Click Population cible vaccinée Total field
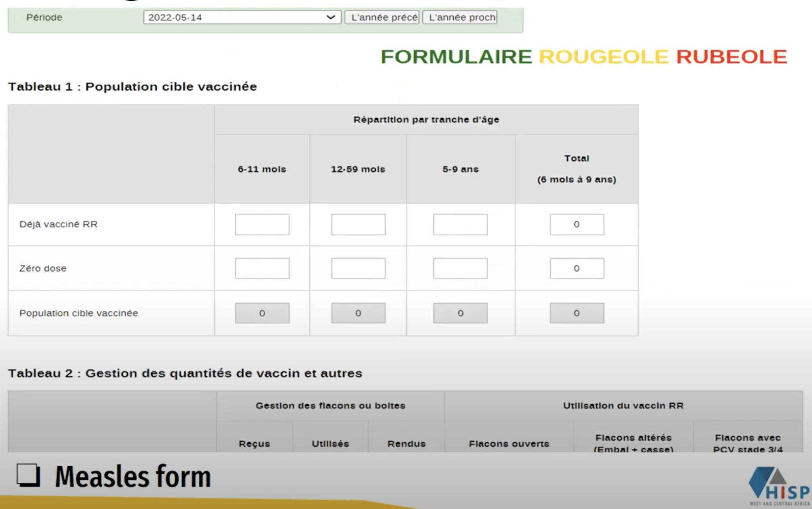The height and width of the screenshot is (509, 812). pyautogui.click(x=577, y=313)
